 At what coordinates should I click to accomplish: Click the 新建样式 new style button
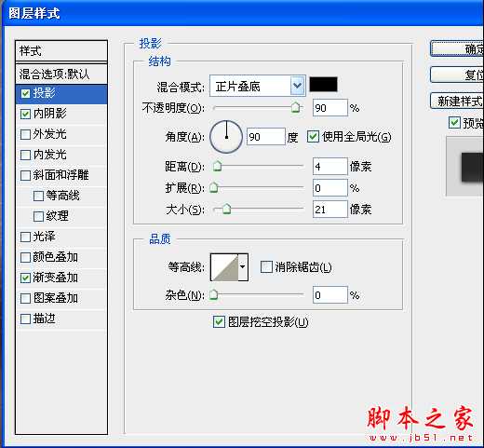(x=457, y=101)
